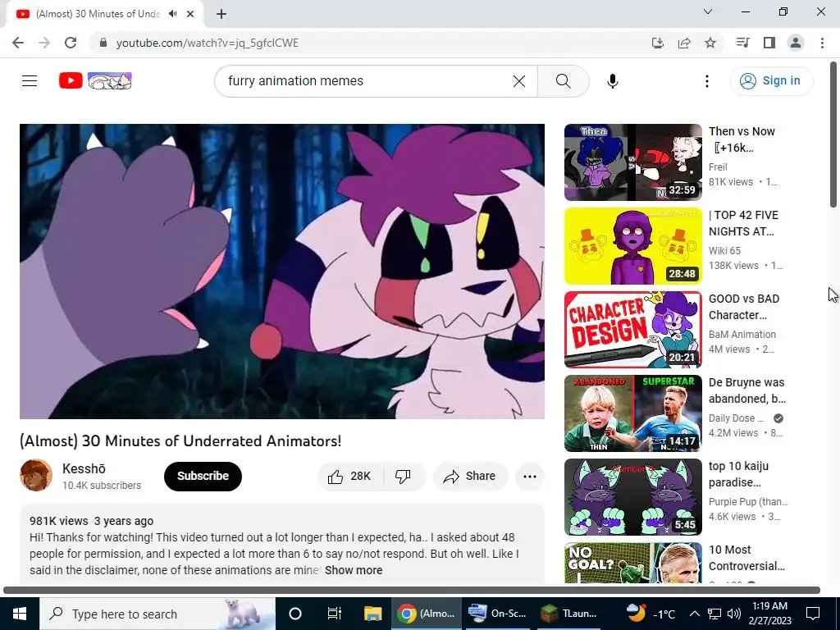Viewport: 840px width, 630px height.
Task: Open 10 Most Controversial video thumbnail
Action: coord(632,563)
